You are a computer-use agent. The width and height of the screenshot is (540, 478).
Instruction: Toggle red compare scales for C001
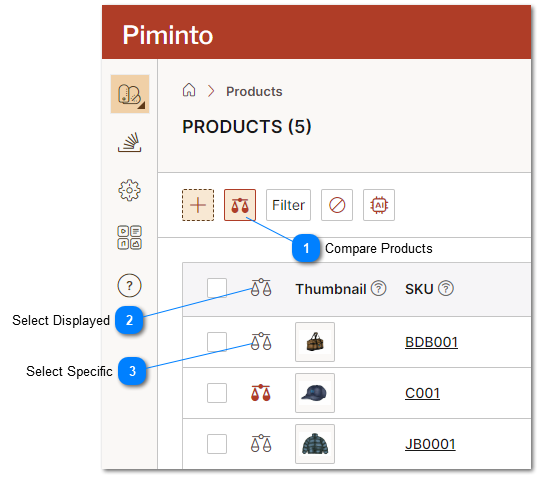click(261, 393)
